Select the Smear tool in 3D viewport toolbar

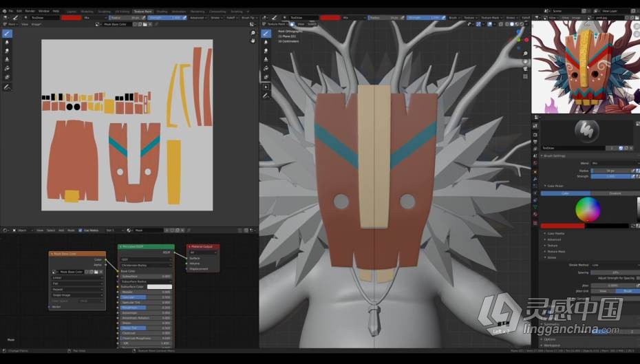point(266,51)
